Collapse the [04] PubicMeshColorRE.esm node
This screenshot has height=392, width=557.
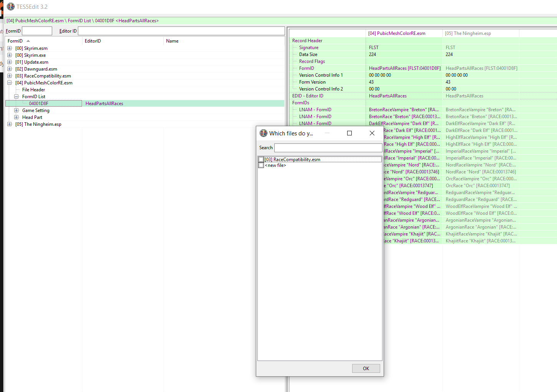point(10,83)
